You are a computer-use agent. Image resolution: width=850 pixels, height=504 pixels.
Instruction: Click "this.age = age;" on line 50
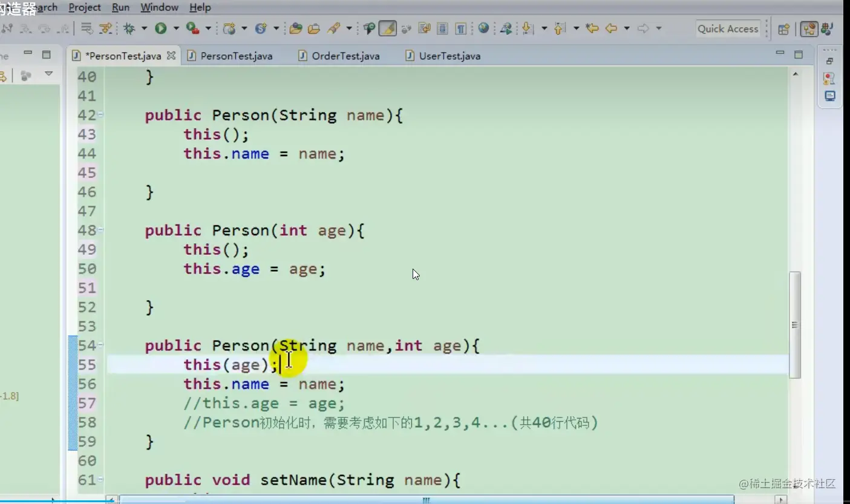[x=255, y=269]
